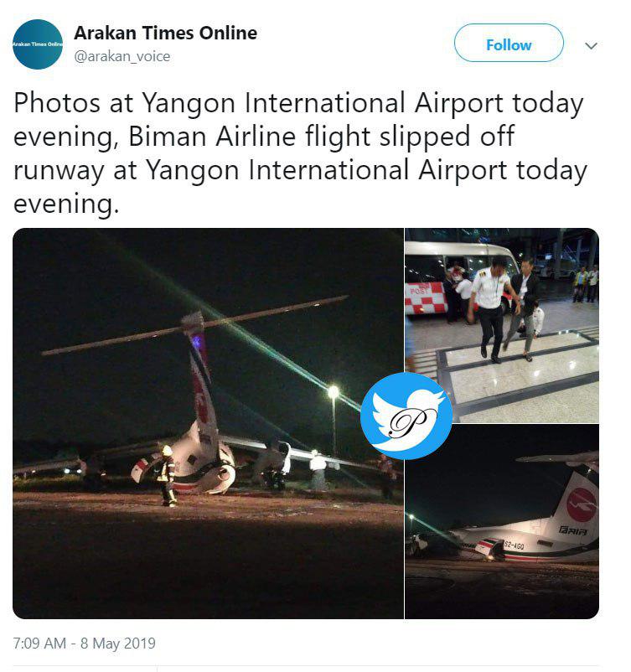Expand the tweet options chevron

[591, 45]
